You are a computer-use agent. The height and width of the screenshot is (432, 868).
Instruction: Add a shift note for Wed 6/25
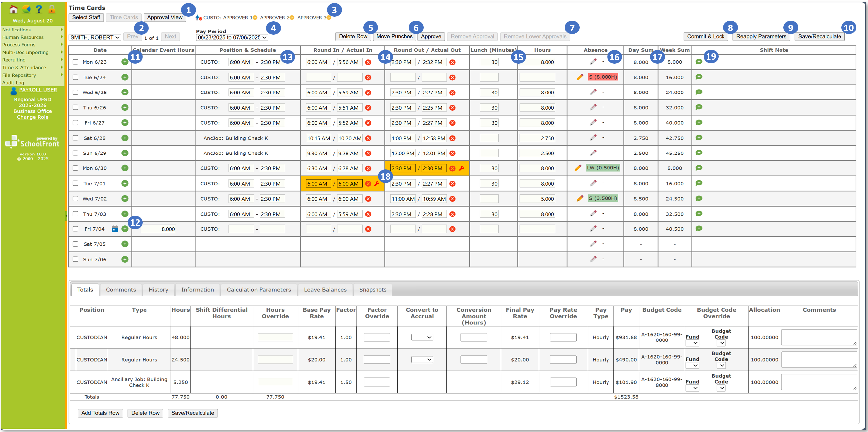click(x=699, y=92)
